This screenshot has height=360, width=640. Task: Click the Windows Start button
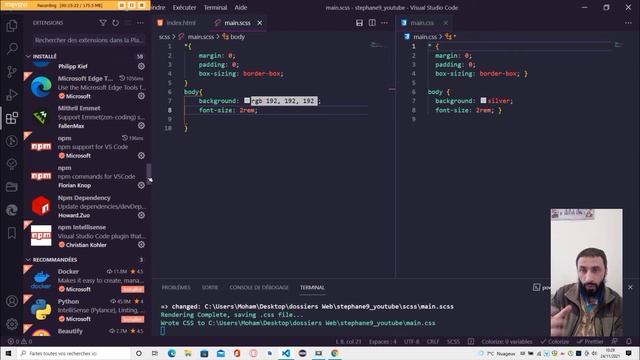tap(8, 353)
